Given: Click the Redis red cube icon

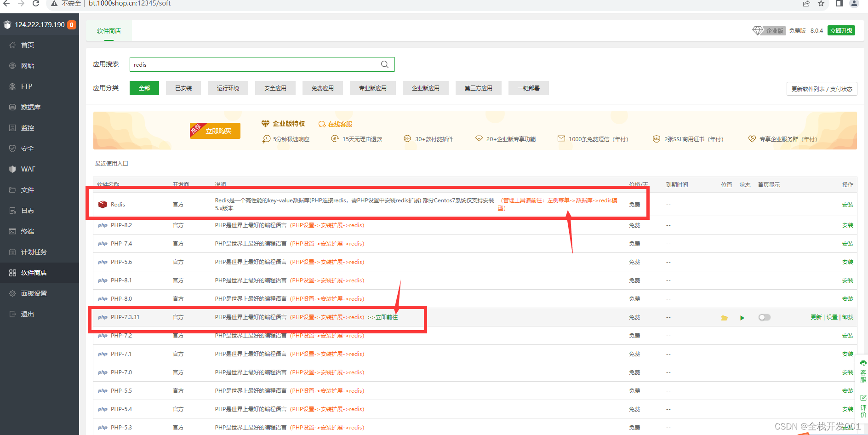Looking at the screenshot, I should 103,204.
